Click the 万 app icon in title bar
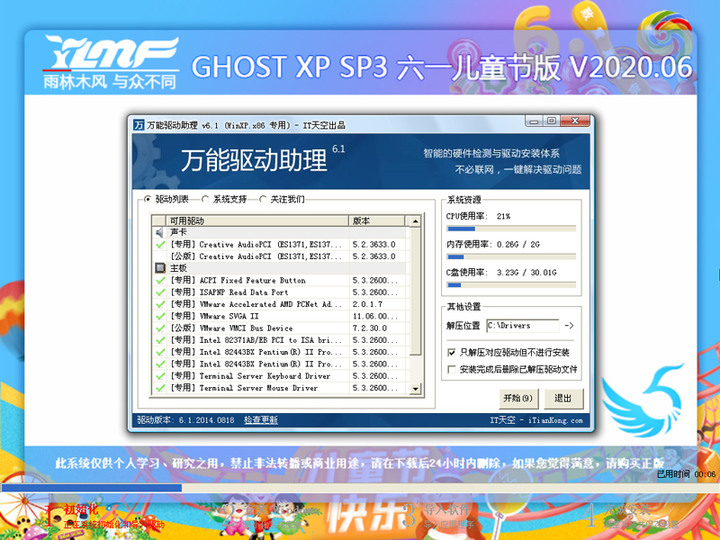Viewport: 720px width, 540px height. pos(139,125)
